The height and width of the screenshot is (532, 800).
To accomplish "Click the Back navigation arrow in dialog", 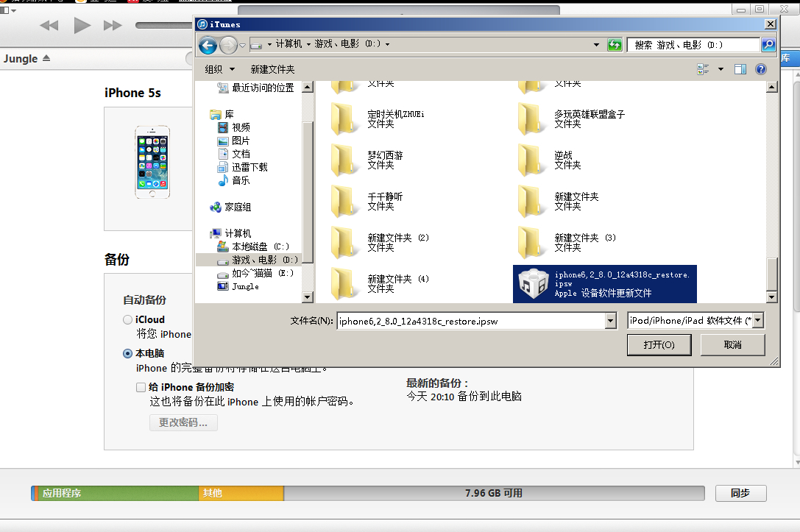I will point(208,46).
